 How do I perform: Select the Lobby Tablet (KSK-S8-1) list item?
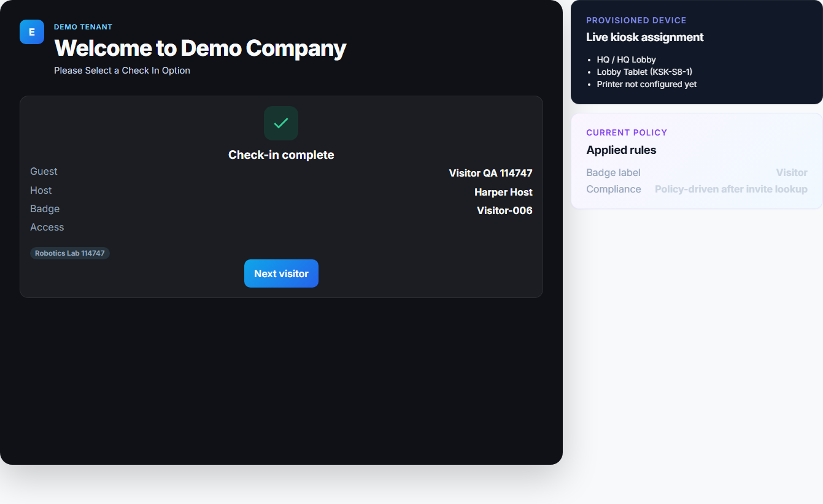[x=644, y=72]
